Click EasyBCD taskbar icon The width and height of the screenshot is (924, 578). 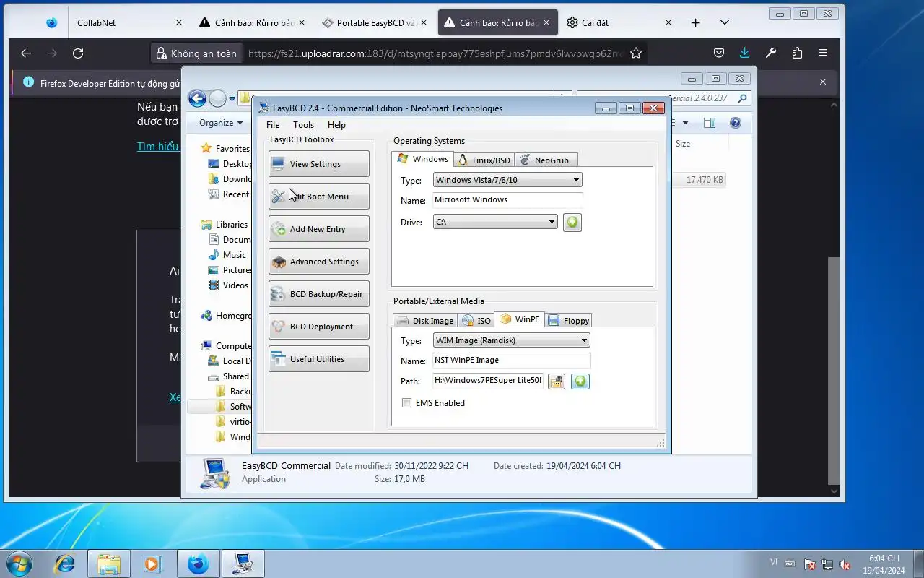click(x=243, y=564)
